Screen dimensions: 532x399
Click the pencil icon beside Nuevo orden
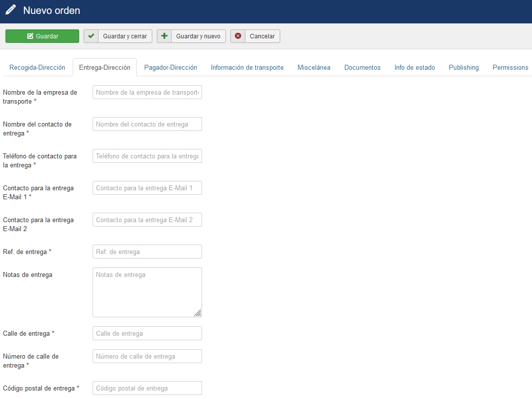tap(10, 10)
